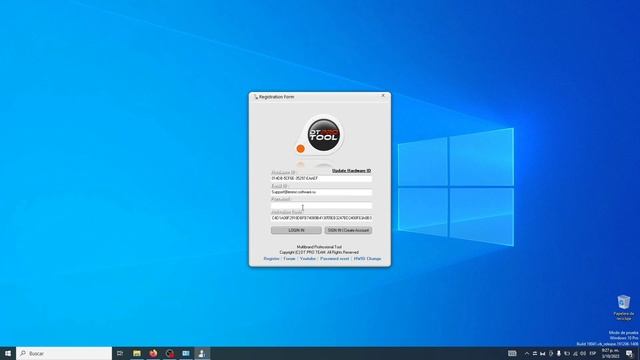Open the Register link at dialog bottom
Screen dimensions: 640x360
(271, 259)
